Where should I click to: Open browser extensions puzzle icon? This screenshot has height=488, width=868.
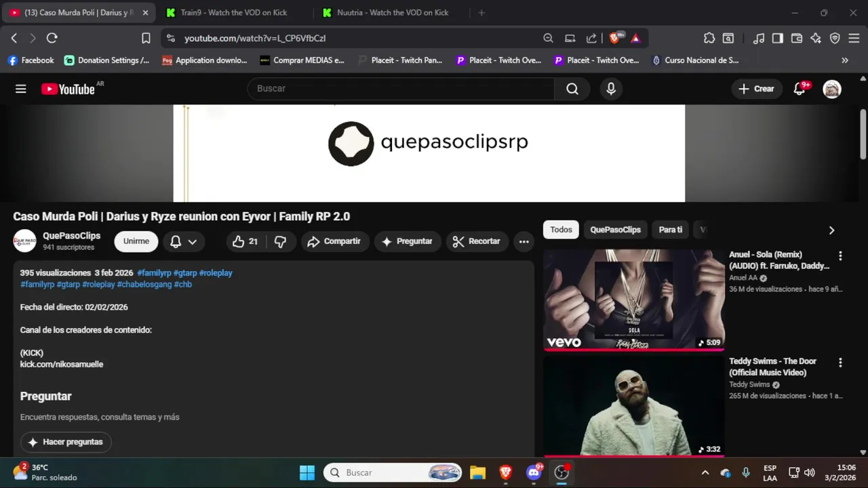[709, 38]
